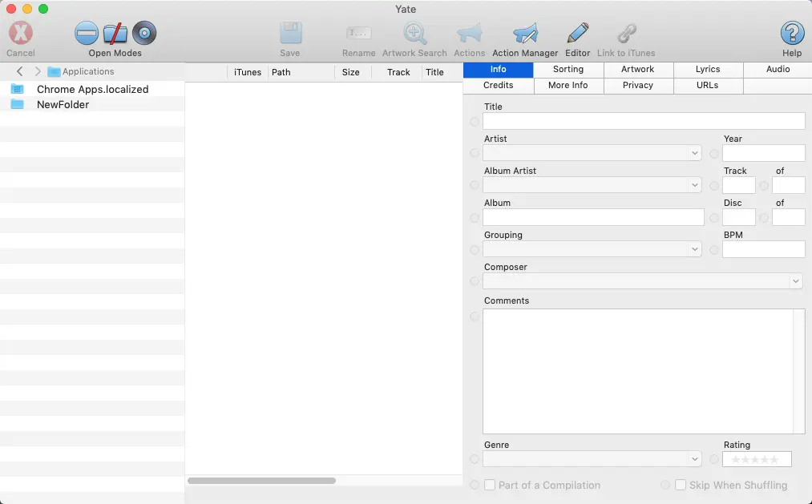The image size is (812, 504).
Task: Switch to the Audio tab
Action: tap(778, 70)
